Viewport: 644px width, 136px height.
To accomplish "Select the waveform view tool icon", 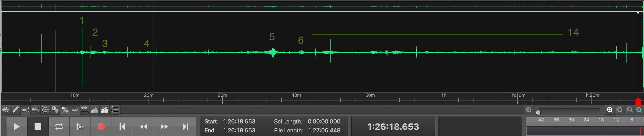I will click(6, 110).
